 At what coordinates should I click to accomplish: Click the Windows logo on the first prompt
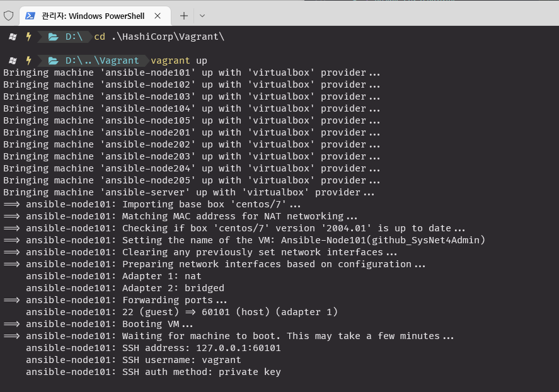(x=13, y=37)
